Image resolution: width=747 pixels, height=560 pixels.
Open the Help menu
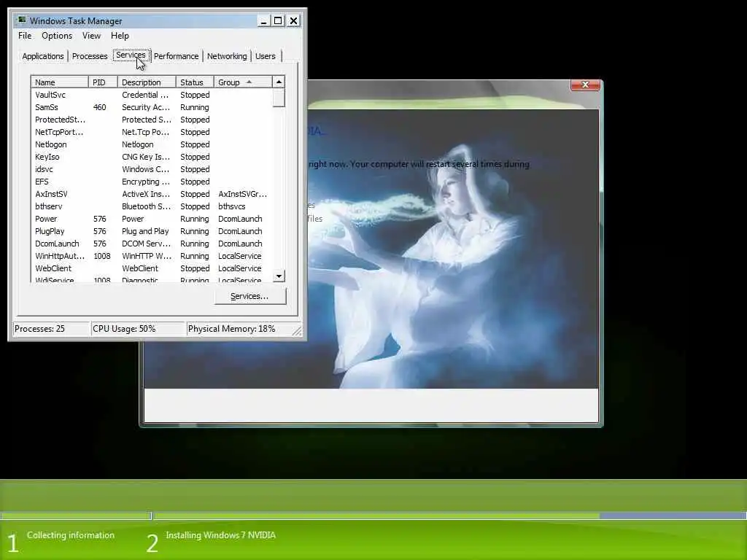click(120, 36)
